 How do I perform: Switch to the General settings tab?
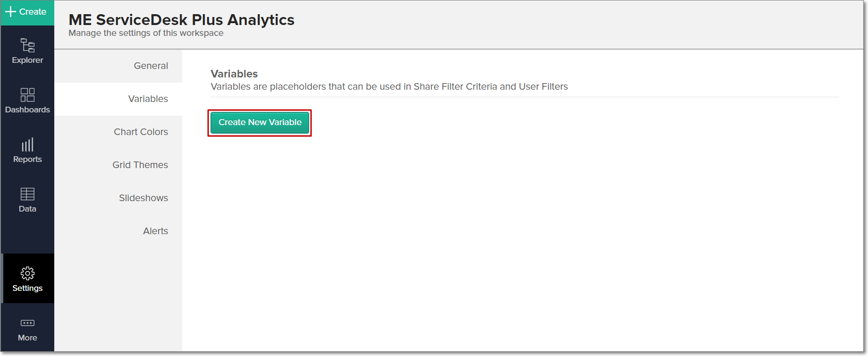tap(151, 66)
